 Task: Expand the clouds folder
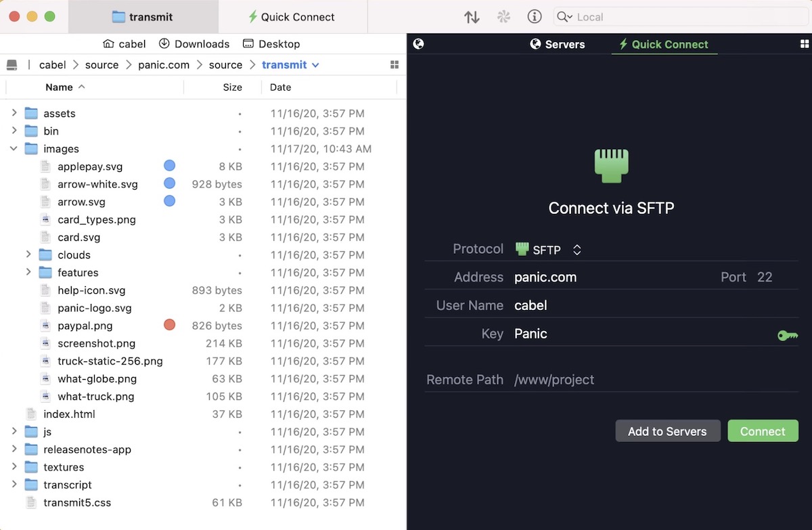coord(28,255)
